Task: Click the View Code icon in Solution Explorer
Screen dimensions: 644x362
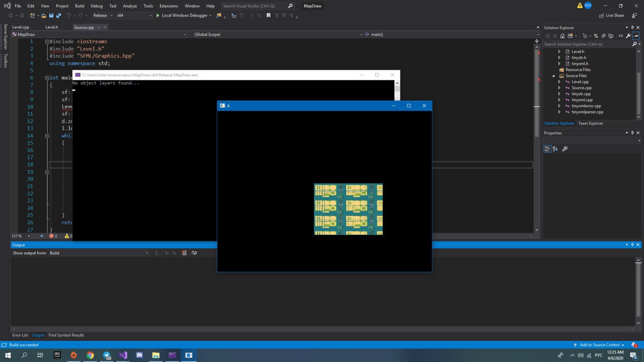Action: pos(620,36)
